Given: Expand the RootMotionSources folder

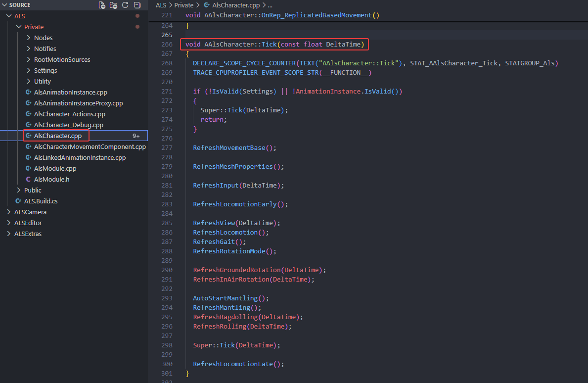Looking at the screenshot, I should tap(29, 59).
